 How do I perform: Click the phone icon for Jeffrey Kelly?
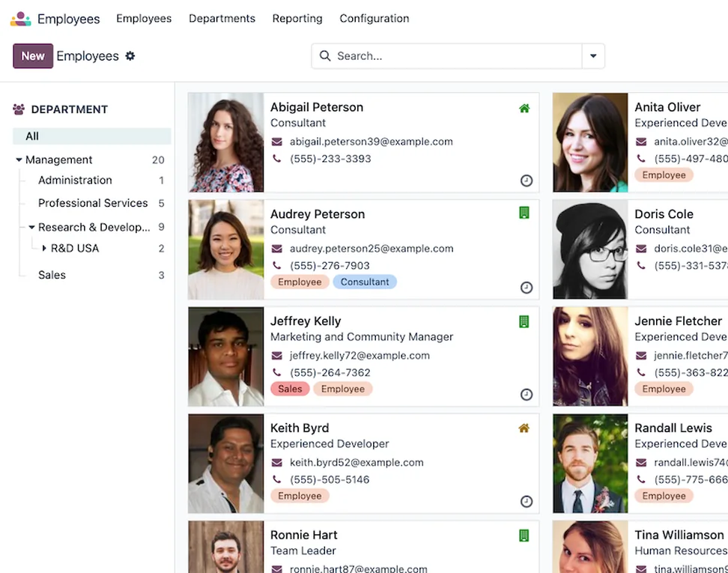(276, 372)
